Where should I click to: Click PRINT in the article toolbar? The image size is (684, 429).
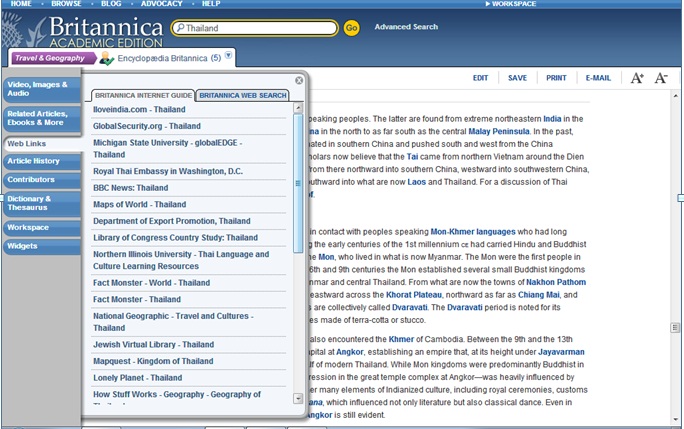tap(556, 78)
